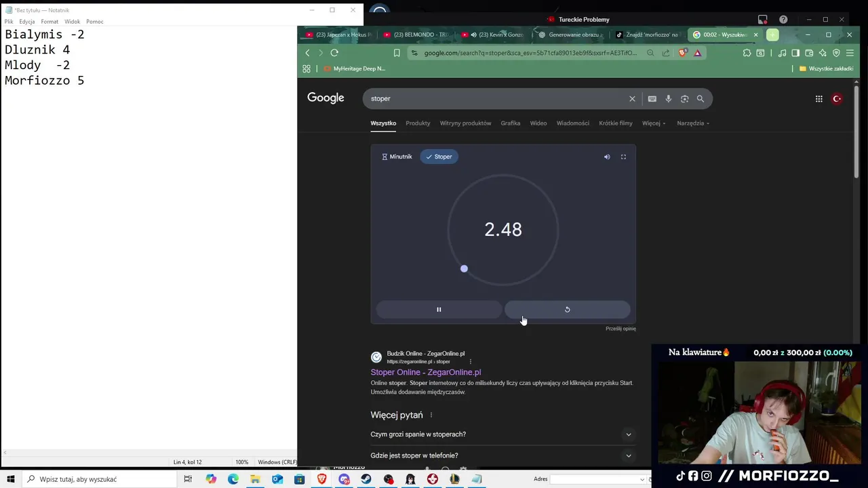Expand the Narzędzia dropdown
The height and width of the screenshot is (488, 868).
coord(693,123)
